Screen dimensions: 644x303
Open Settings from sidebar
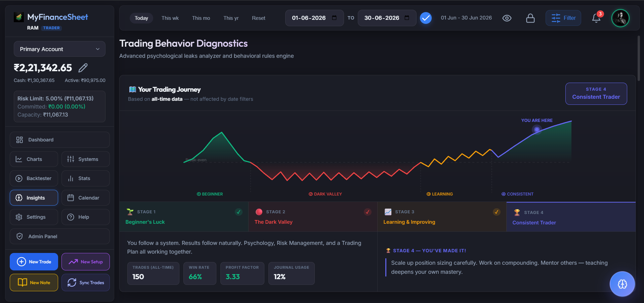(x=34, y=217)
